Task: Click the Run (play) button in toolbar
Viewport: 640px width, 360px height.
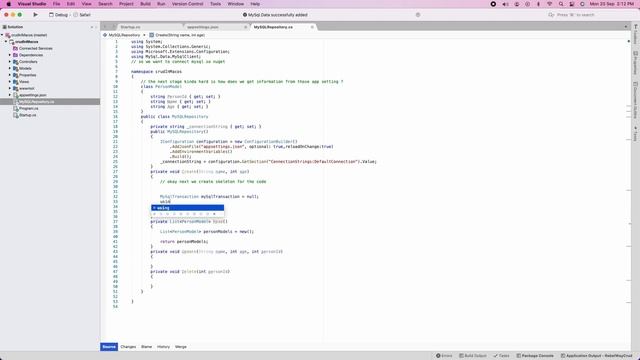Action: pos(36,15)
